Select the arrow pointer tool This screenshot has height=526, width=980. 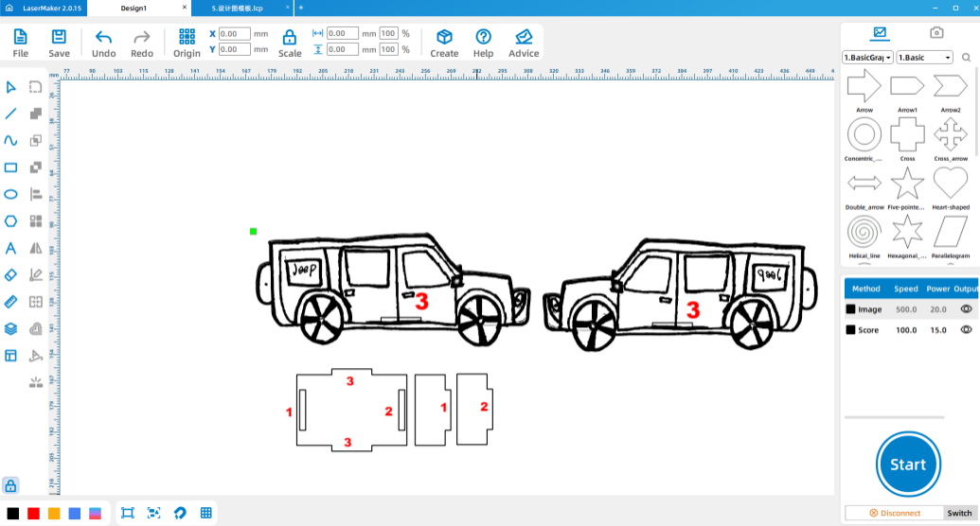coord(10,87)
